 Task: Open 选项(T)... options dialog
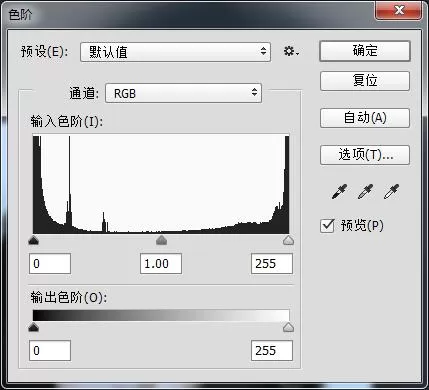pyautogui.click(x=365, y=155)
